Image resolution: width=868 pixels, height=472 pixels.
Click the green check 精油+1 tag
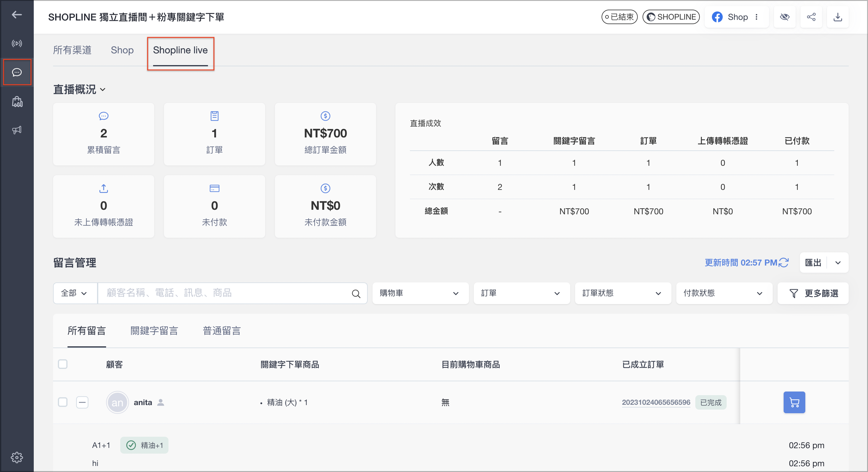tap(144, 445)
